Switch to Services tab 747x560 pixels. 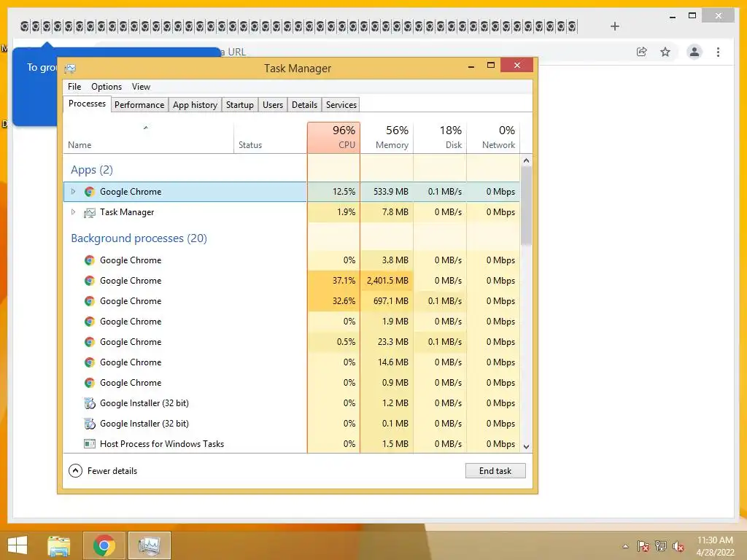click(x=341, y=105)
